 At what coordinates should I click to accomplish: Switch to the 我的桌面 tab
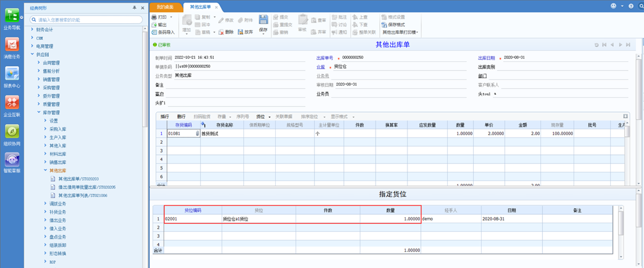165,7
